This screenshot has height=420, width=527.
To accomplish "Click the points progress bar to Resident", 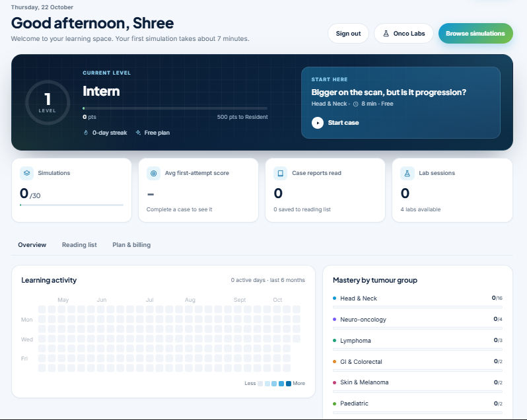I will (175, 108).
